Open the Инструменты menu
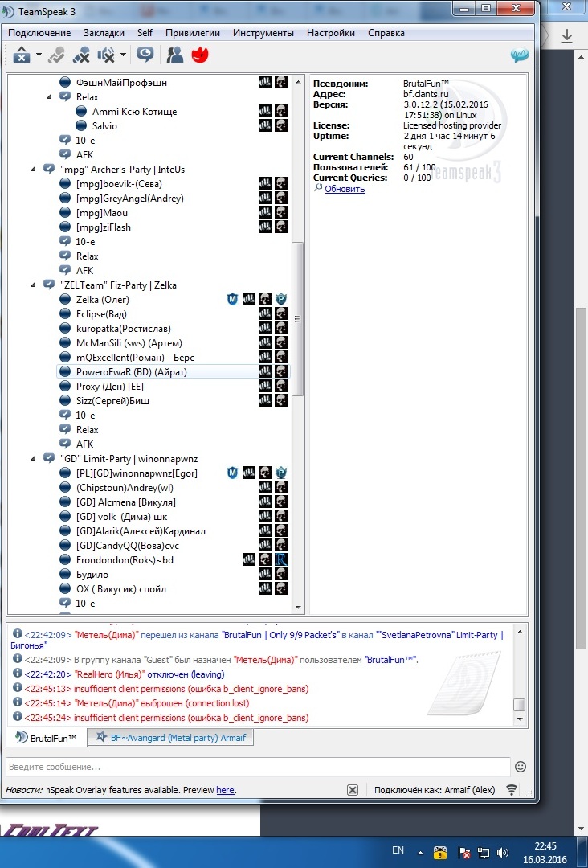The width and height of the screenshot is (588, 868). coord(263,33)
